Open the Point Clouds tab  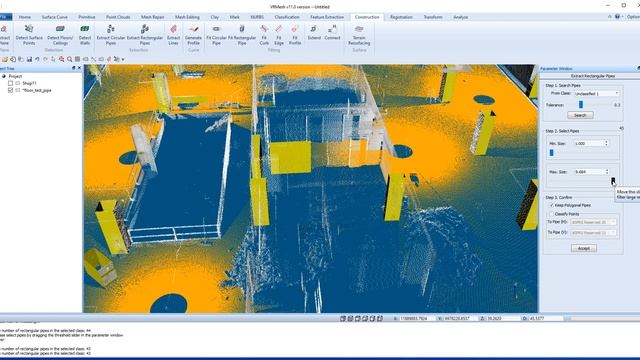tap(118, 17)
